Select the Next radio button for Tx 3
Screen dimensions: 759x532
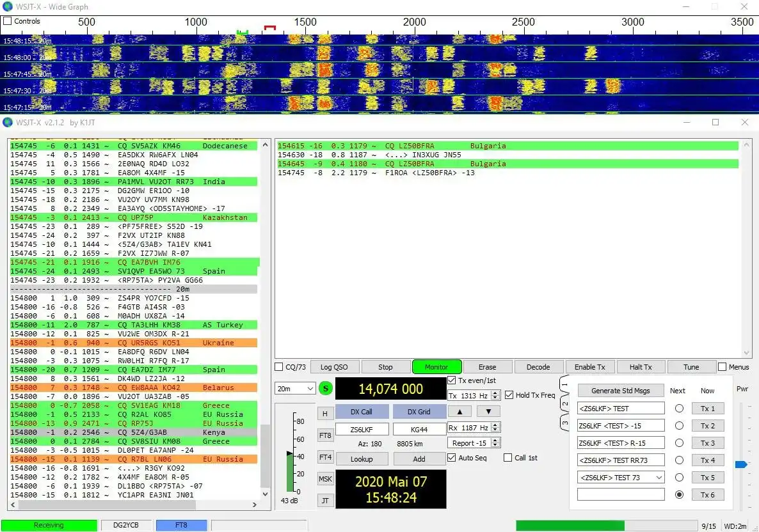[679, 443]
